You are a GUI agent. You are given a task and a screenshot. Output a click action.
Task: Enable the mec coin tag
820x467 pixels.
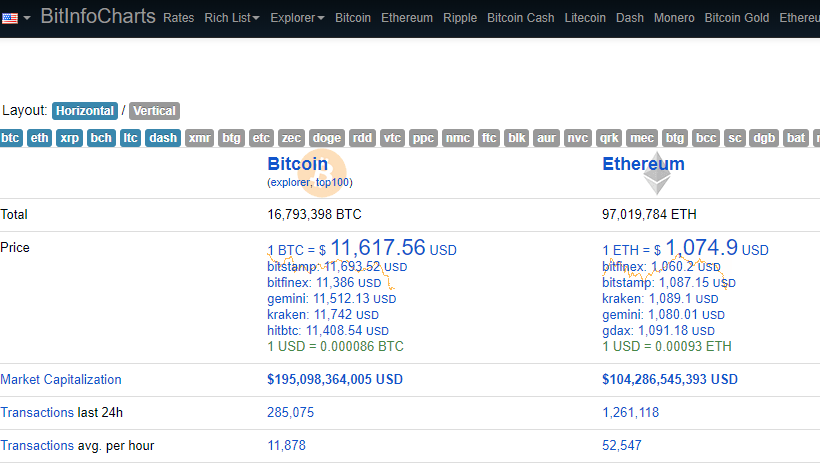[642, 138]
